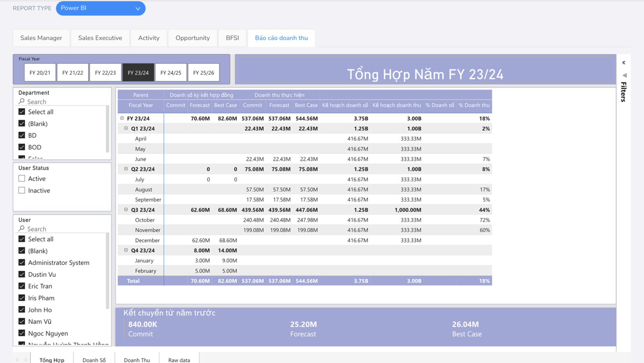Switch to the Opportunity tab

pyautogui.click(x=193, y=38)
